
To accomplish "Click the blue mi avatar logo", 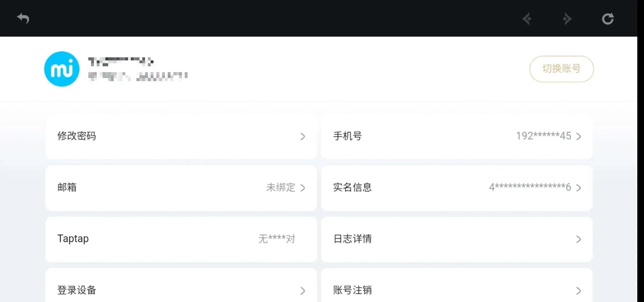I will click(62, 69).
